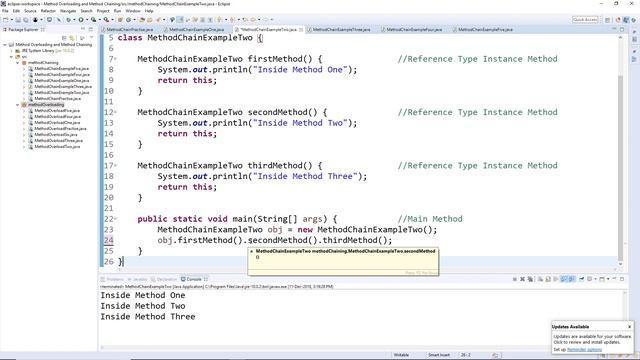Select MethodOverloadSix.java in Package Explorer
The width and height of the screenshot is (640, 360).
coord(56,134)
